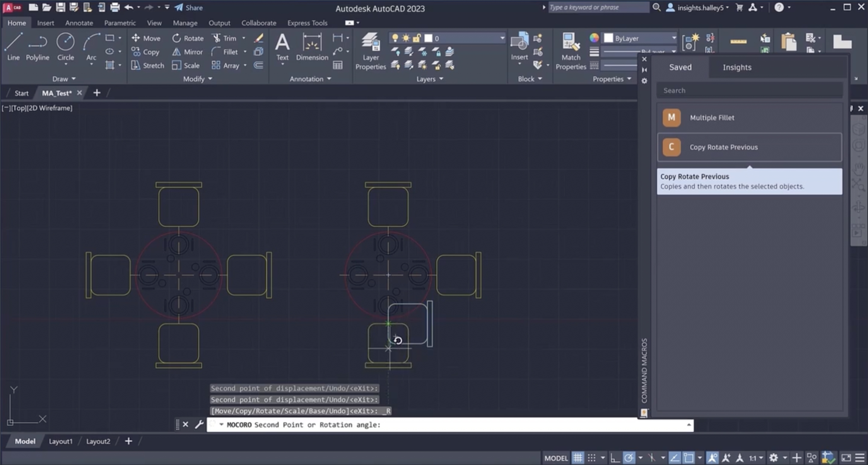
Task: Toggle drawing grid display in status bar
Action: (578, 457)
